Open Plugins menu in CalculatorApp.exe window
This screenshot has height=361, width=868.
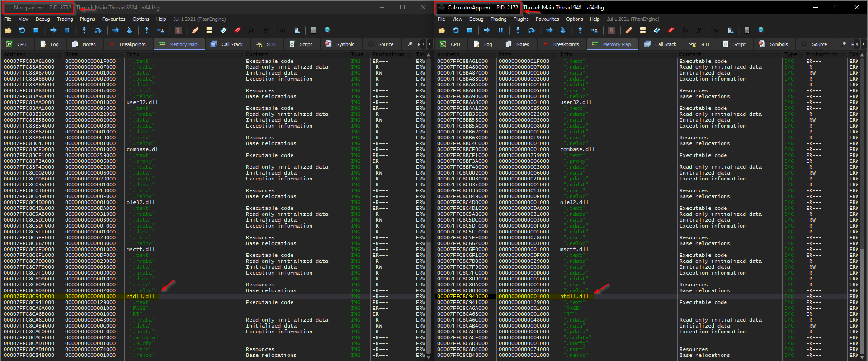point(521,19)
